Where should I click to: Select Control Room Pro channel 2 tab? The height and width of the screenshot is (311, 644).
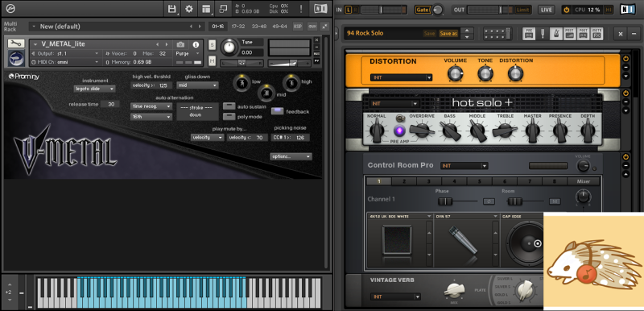pyautogui.click(x=404, y=181)
